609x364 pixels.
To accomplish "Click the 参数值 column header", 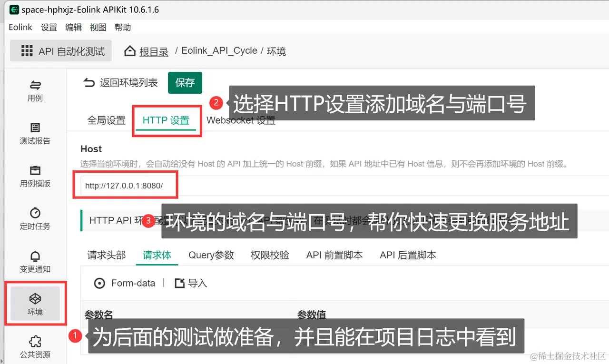I will 312,315.
